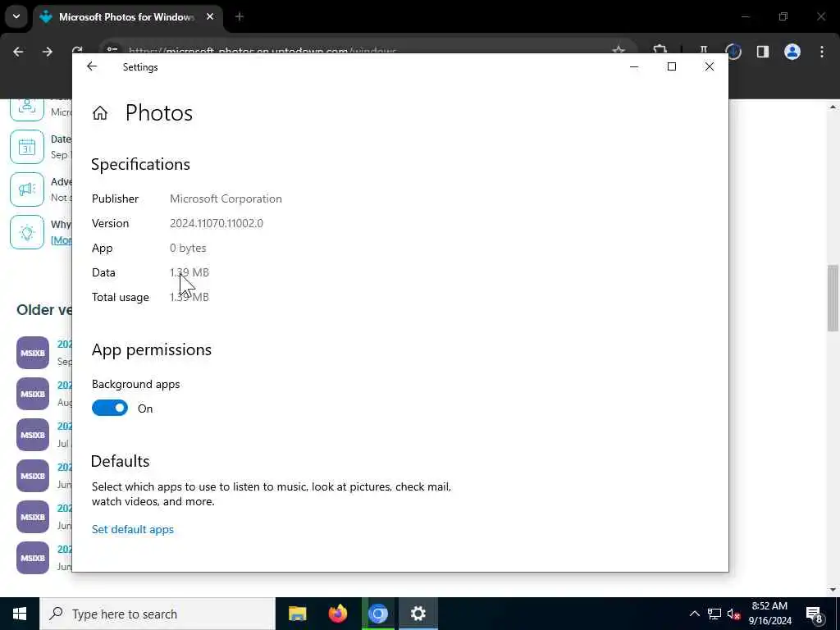Click the muted volume icon in tray

coord(734,614)
